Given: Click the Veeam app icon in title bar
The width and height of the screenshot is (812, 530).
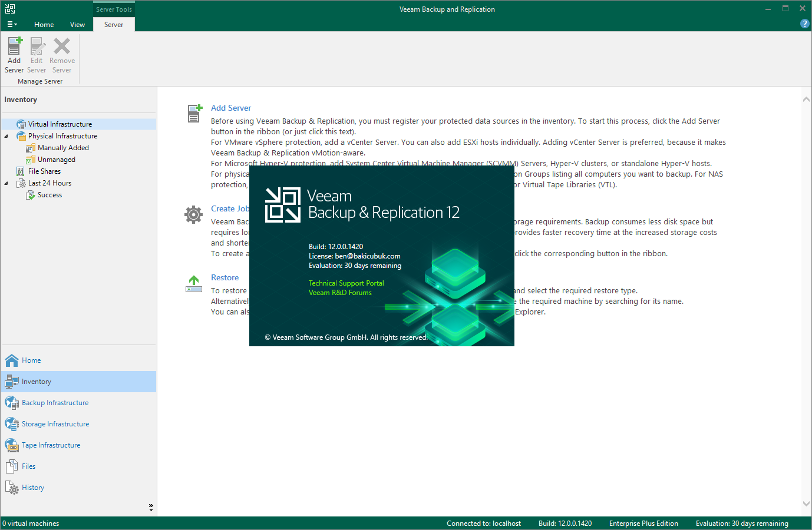Looking at the screenshot, I should click(10, 9).
